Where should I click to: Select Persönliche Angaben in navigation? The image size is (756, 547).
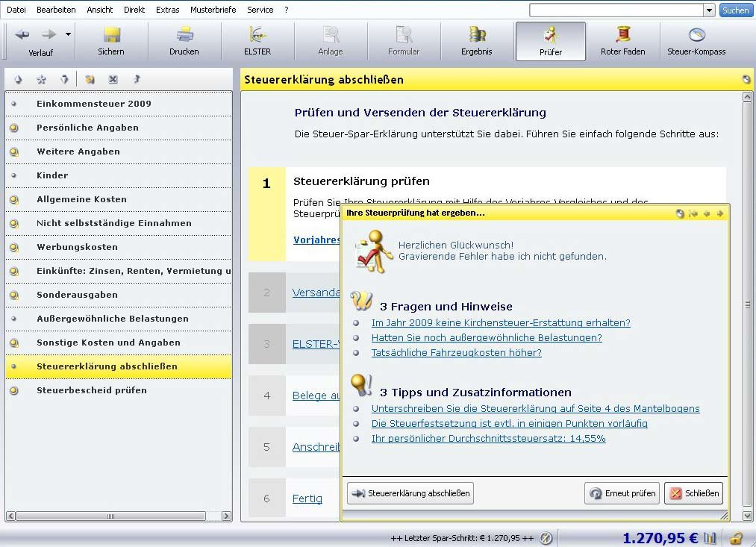coord(119,128)
